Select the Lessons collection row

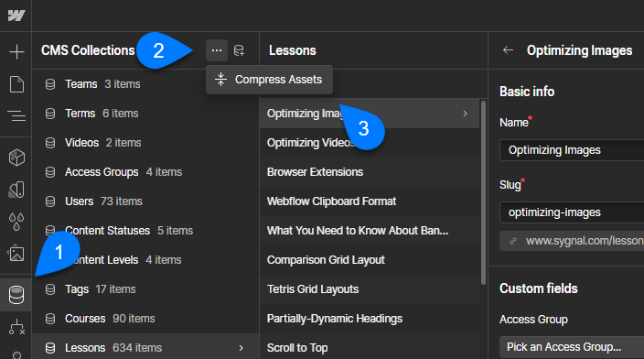coord(145,347)
